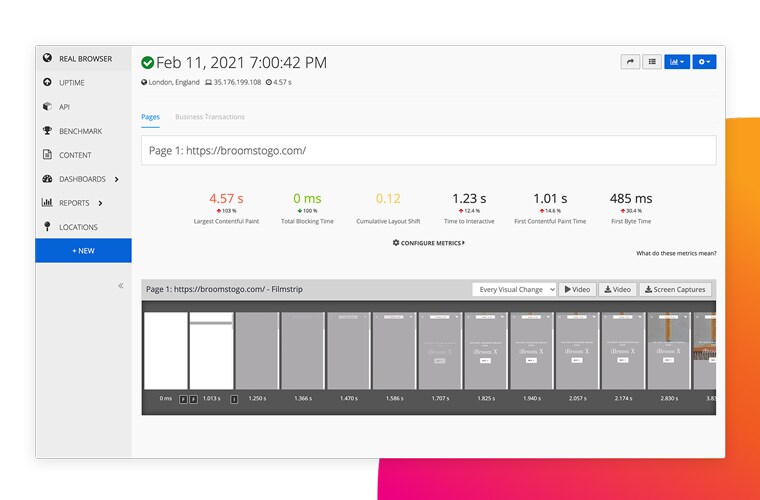Click 'What do these metrics mean?' link
This screenshot has width=760, height=500.
(676, 253)
